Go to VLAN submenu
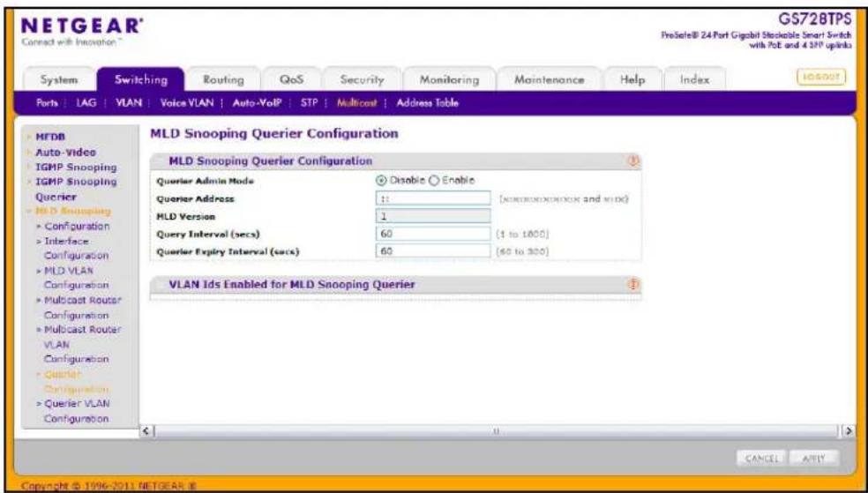The height and width of the screenshot is (493, 868). [129, 103]
